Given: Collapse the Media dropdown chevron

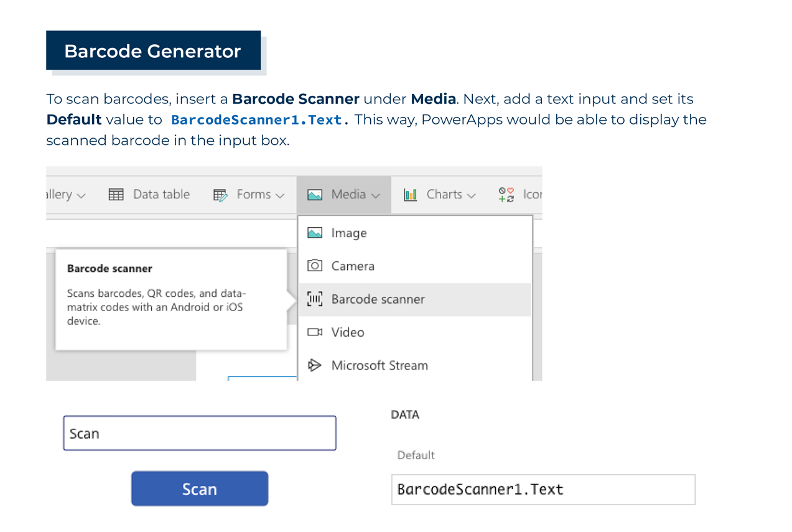Looking at the screenshot, I should [376, 195].
